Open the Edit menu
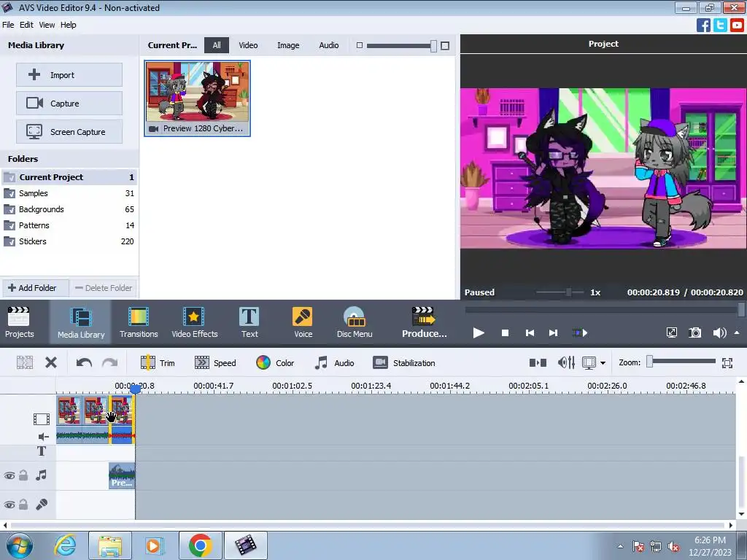747x560 pixels. coord(26,25)
